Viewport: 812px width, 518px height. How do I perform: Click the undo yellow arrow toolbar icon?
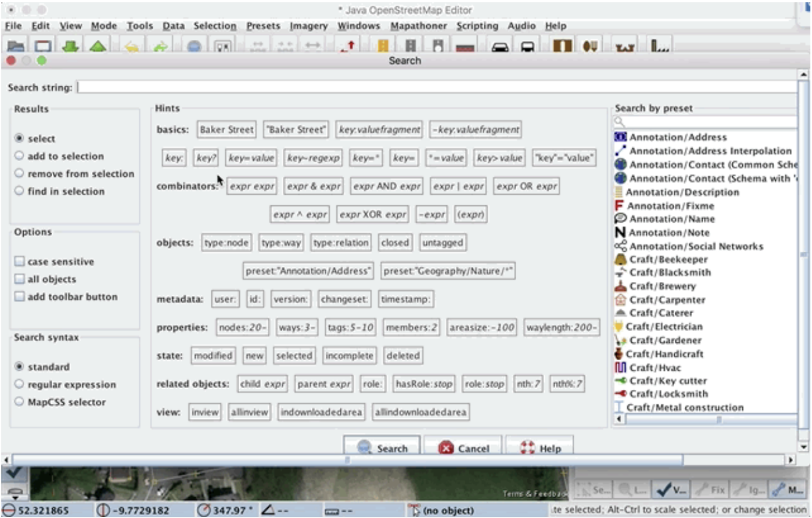pyautogui.click(x=132, y=46)
